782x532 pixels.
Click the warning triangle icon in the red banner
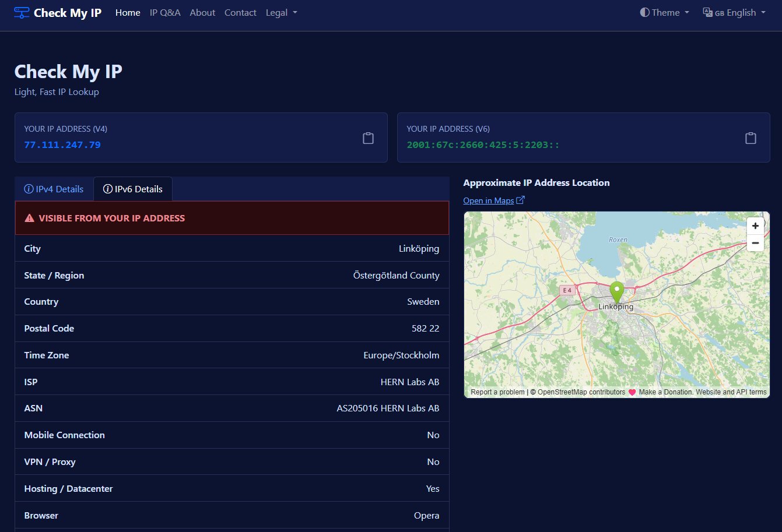[x=29, y=218]
